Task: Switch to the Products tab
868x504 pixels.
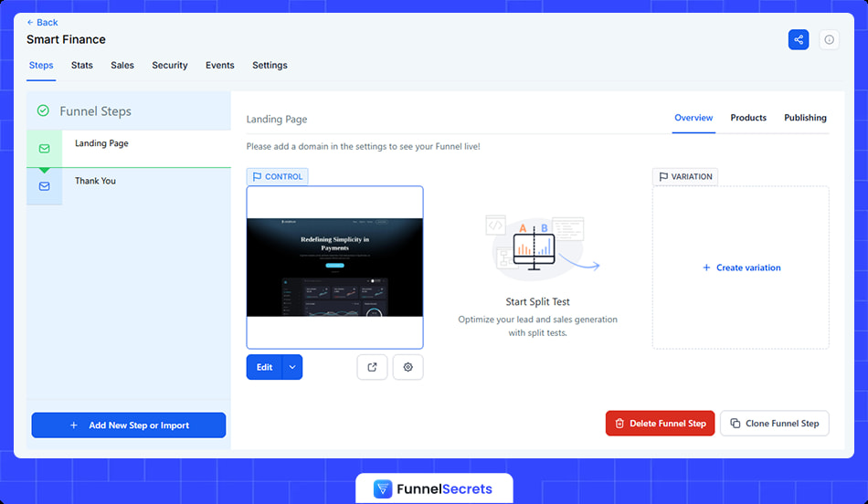Action: coord(748,118)
